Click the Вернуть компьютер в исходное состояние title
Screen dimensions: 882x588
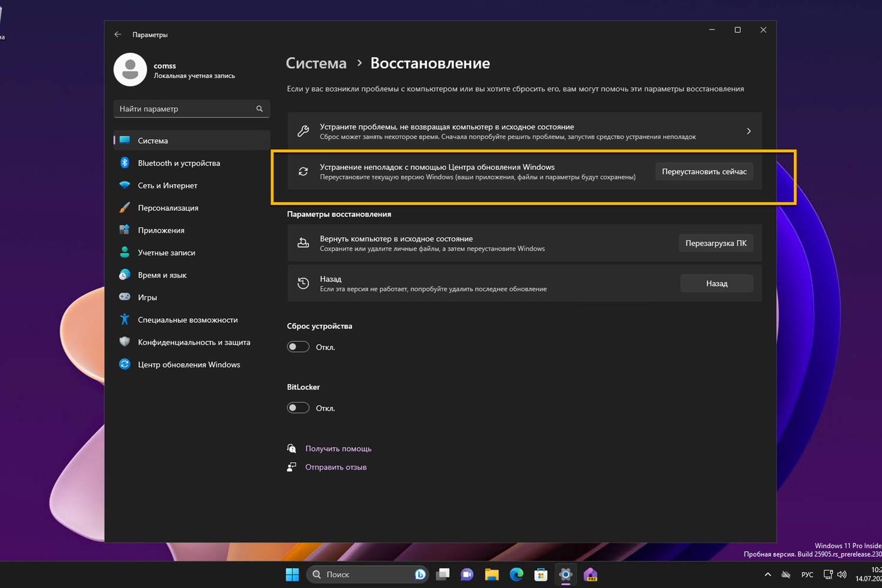396,239
